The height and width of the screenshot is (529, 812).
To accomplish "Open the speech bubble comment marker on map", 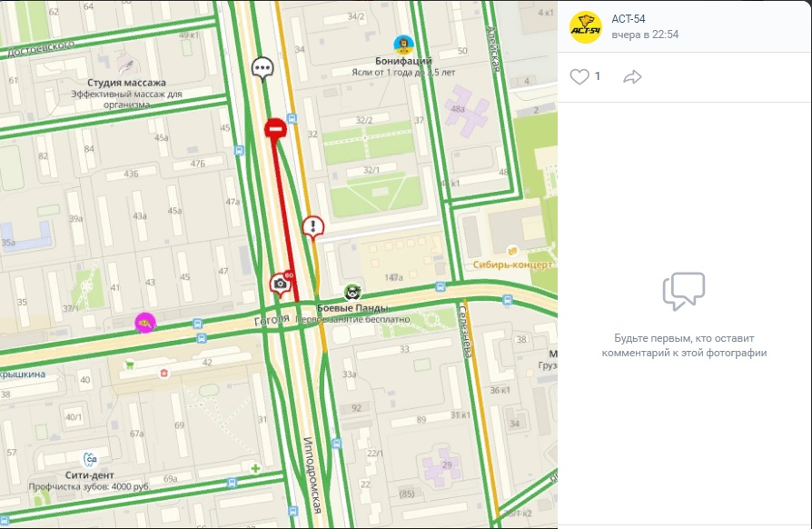I will coord(262,69).
